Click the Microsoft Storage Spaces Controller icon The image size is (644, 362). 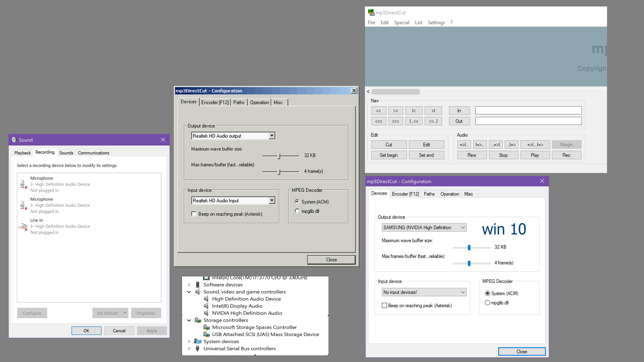click(x=207, y=327)
